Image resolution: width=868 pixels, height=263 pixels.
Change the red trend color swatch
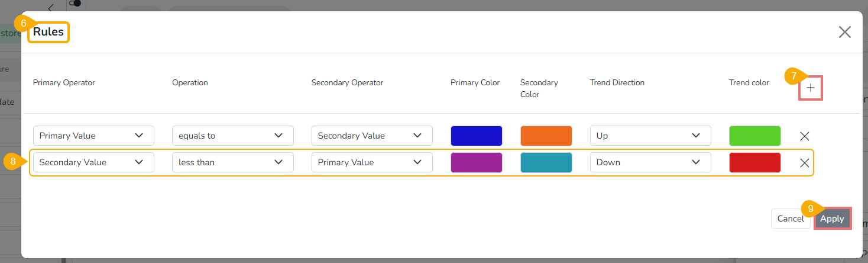(754, 162)
